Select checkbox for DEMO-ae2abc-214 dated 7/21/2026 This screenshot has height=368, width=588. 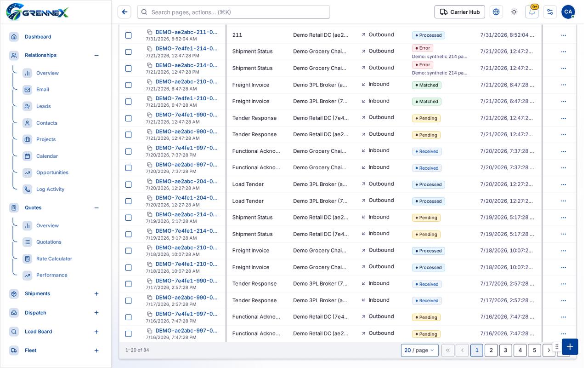[x=129, y=69]
